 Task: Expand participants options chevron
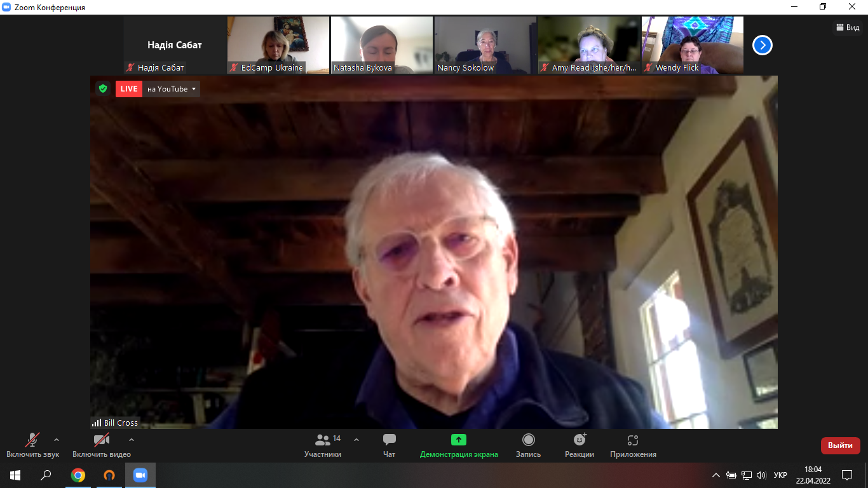pyautogui.click(x=356, y=439)
